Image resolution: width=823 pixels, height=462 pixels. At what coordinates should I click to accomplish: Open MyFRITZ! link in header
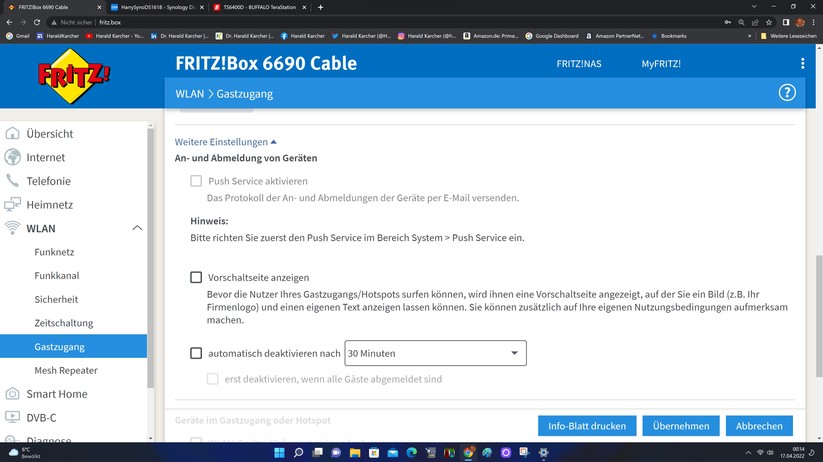661,64
